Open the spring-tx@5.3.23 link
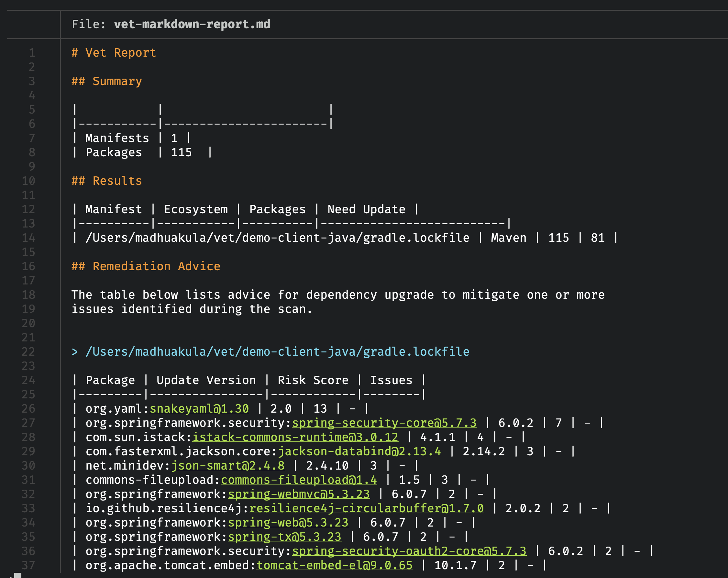This screenshot has width=728, height=578. [285, 537]
